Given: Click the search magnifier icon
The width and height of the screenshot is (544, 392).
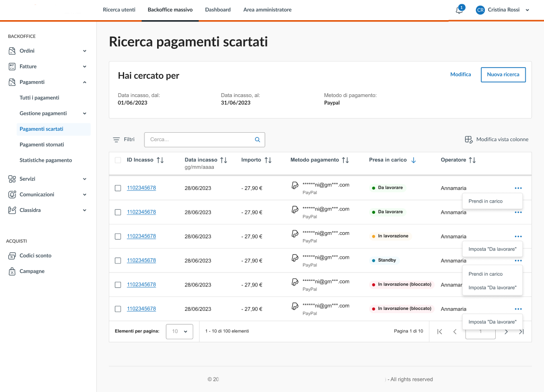Looking at the screenshot, I should pos(257,140).
